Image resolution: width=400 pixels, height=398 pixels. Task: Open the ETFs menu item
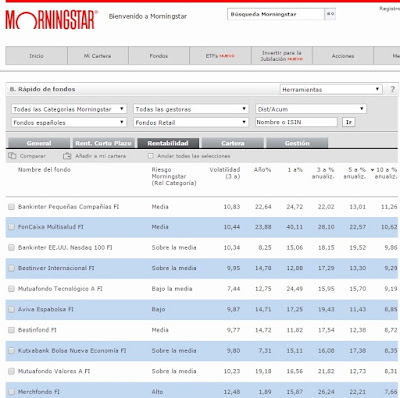pyautogui.click(x=220, y=56)
